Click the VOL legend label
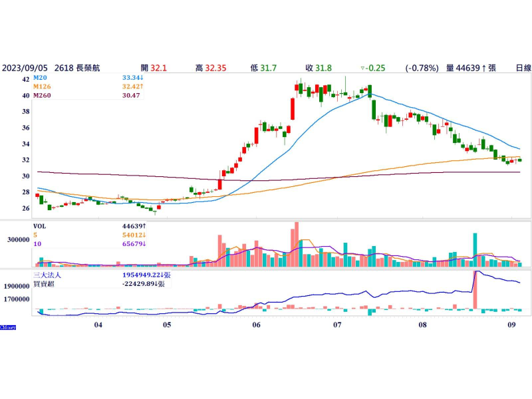The width and height of the screenshot is (532, 399). [x=41, y=225]
